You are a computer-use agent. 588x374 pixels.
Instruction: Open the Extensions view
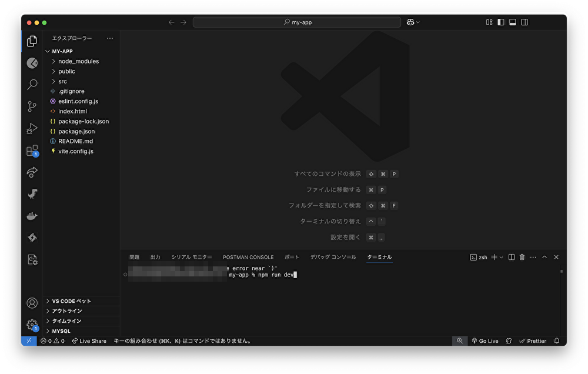(32, 151)
